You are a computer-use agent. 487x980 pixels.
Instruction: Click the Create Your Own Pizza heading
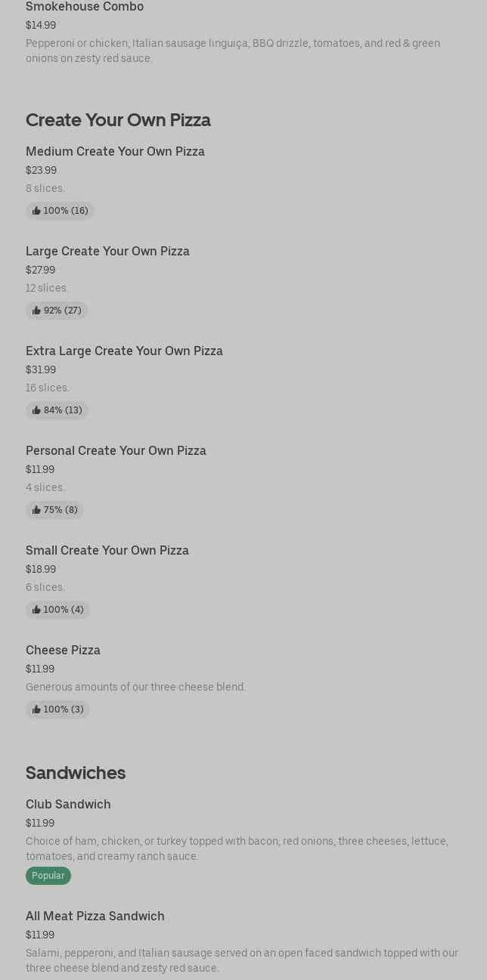(x=118, y=120)
